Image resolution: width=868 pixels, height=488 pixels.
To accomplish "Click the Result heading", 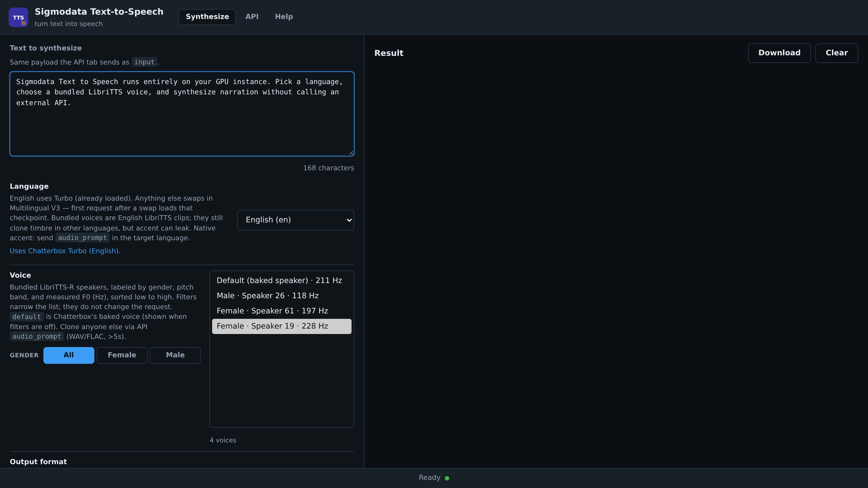I will [x=389, y=53].
